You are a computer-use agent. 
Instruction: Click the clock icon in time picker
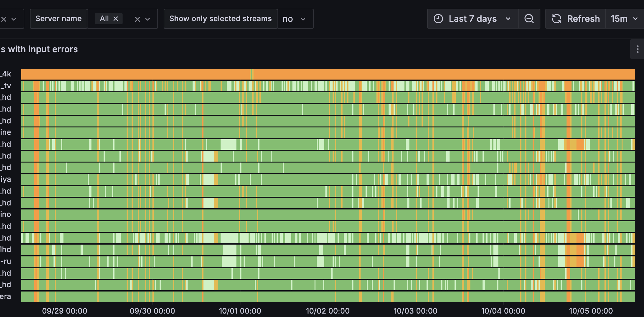[438, 19]
